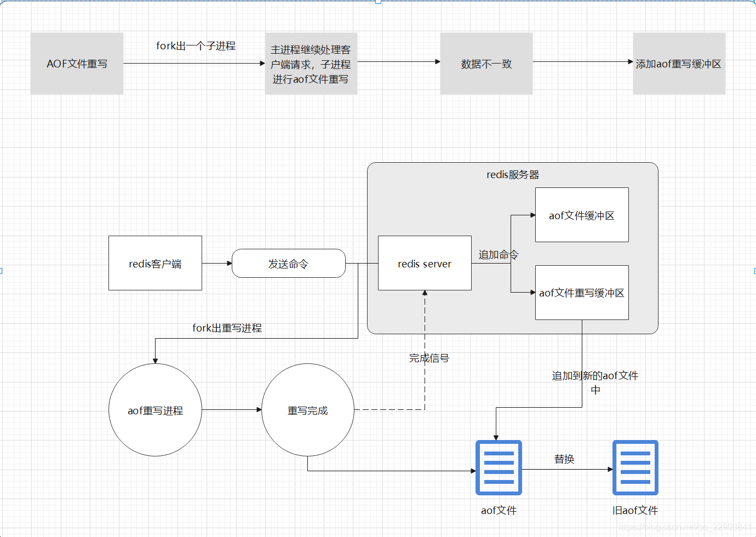
Task: Select the 重写完成 circle
Action: point(308,410)
